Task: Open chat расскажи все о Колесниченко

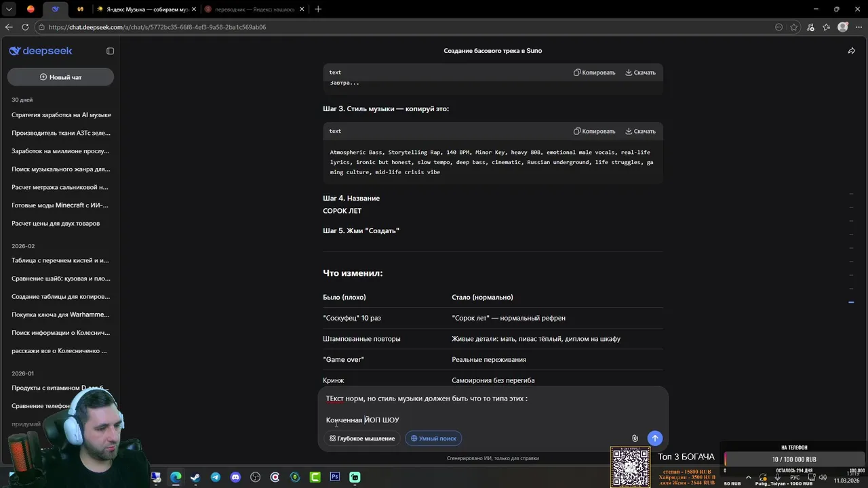Action: click(x=61, y=351)
